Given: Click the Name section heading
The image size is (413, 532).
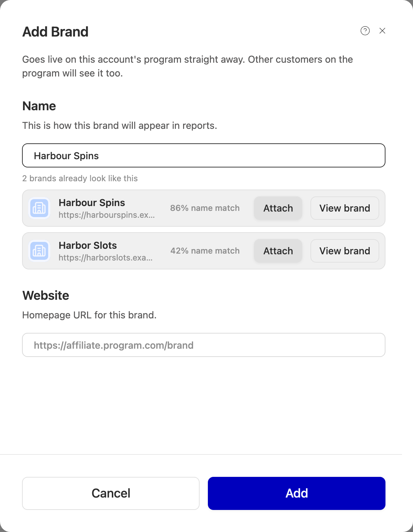Looking at the screenshot, I should 39,106.
